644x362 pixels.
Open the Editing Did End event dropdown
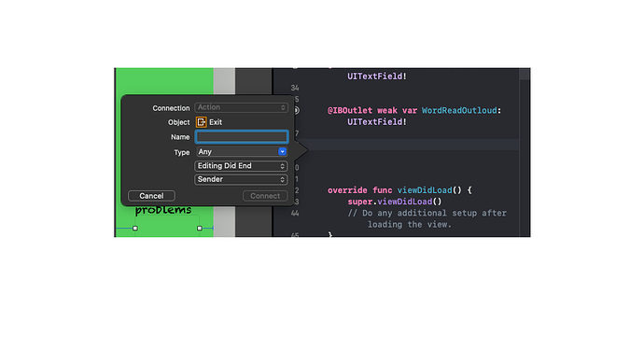point(241,166)
